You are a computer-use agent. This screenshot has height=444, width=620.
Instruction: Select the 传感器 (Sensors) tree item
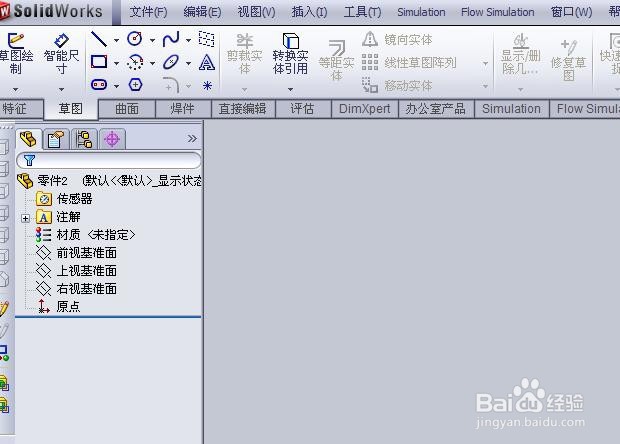[64, 198]
